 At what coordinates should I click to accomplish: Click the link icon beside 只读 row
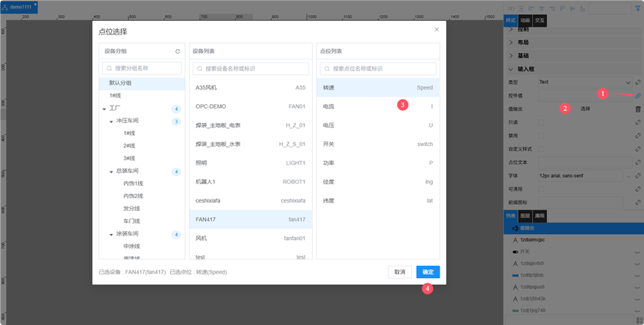(x=638, y=122)
